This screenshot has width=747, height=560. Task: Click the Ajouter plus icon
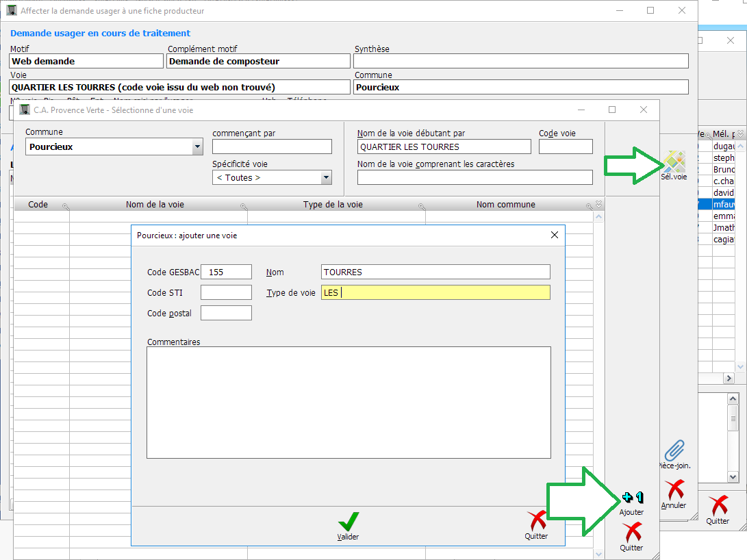631,498
